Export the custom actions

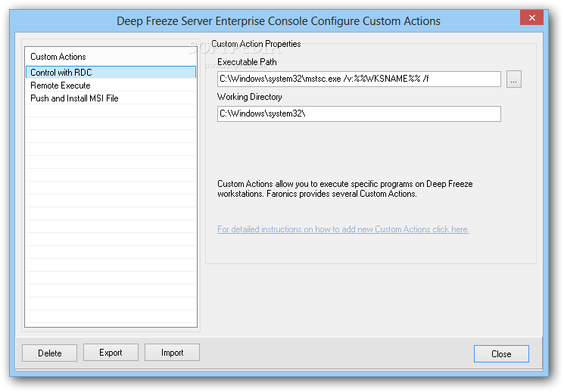point(111,353)
